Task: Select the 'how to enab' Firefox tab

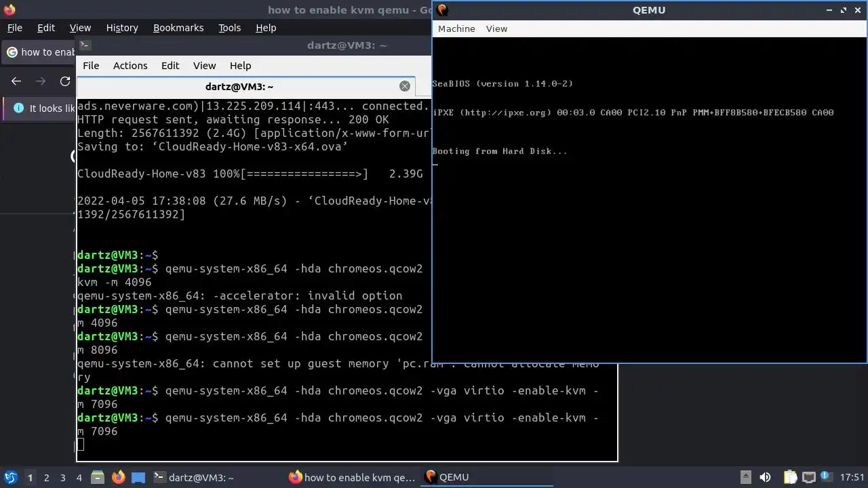Action: (x=39, y=52)
